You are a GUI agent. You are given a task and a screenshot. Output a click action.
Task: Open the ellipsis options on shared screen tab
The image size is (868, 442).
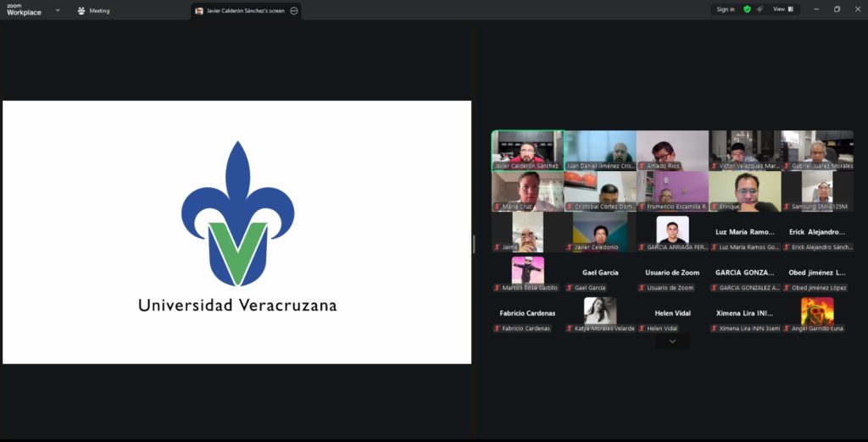tap(294, 11)
